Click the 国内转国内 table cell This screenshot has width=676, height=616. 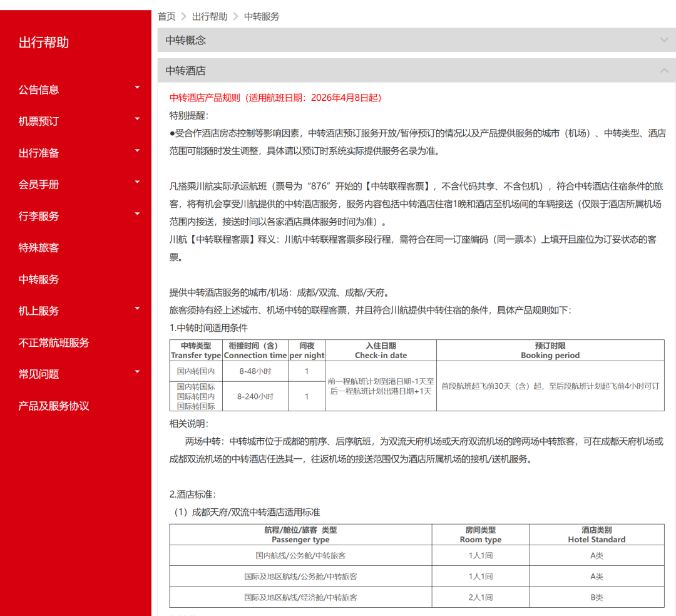(196, 371)
